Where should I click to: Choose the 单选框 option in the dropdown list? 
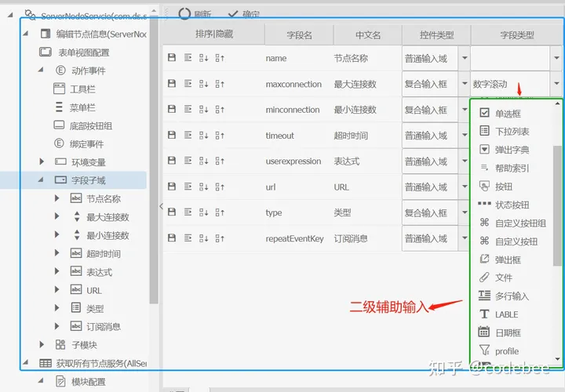click(507, 114)
